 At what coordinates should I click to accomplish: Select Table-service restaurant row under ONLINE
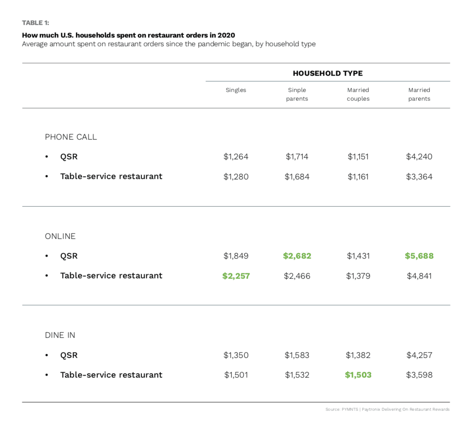[x=111, y=276]
